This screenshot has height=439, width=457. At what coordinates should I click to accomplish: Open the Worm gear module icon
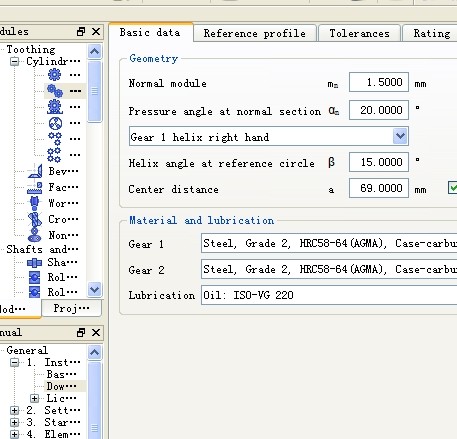[34, 203]
